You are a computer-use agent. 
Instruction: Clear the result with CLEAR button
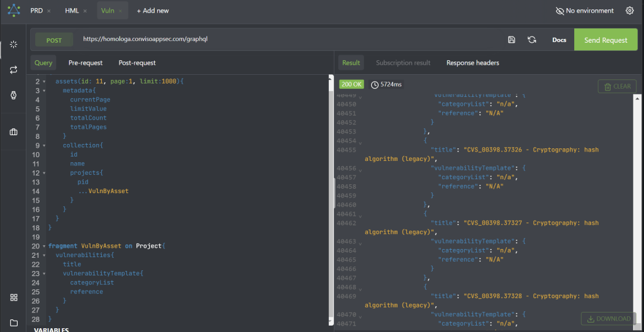click(x=618, y=87)
